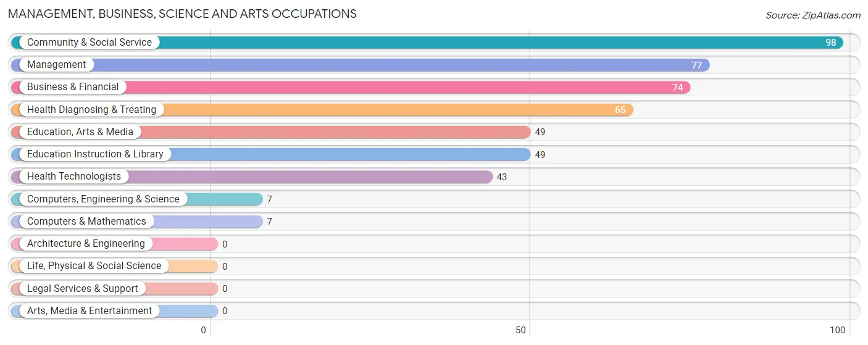Select the Management bar label

pos(57,65)
